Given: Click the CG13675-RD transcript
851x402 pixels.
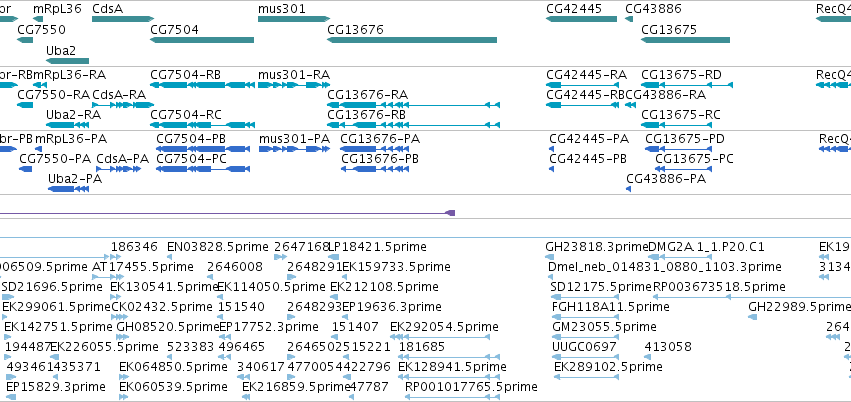Looking at the screenshot, I should coord(687,85).
